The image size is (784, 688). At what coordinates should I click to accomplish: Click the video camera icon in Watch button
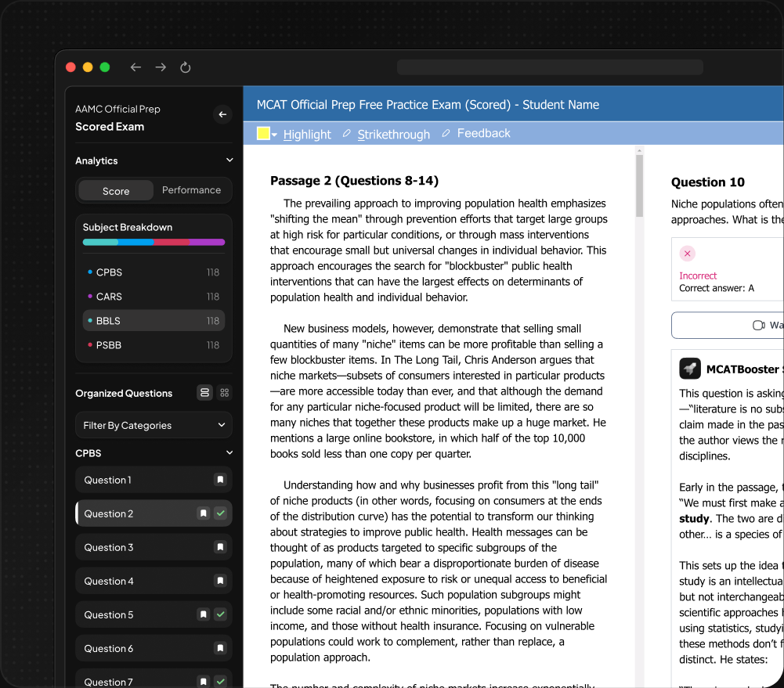pyautogui.click(x=758, y=326)
